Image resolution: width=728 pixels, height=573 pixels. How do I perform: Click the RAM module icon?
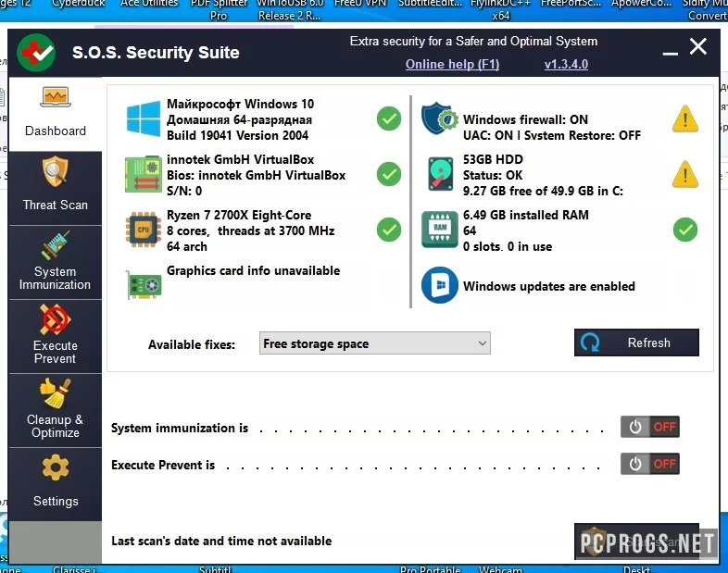tap(440, 230)
